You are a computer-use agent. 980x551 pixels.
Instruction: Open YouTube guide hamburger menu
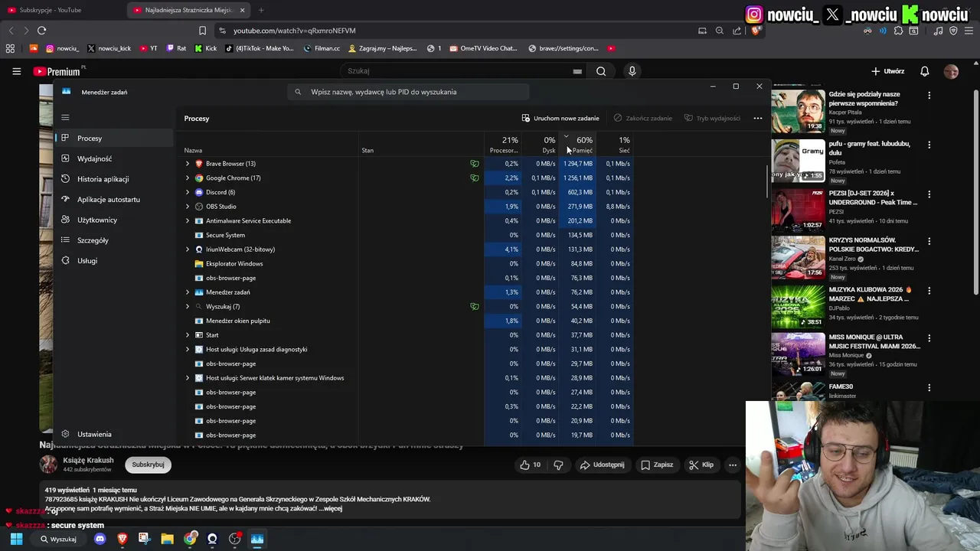point(16,71)
